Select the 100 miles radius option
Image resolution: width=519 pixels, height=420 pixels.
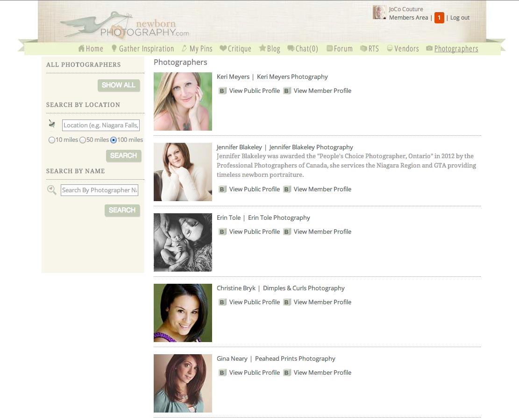(114, 140)
